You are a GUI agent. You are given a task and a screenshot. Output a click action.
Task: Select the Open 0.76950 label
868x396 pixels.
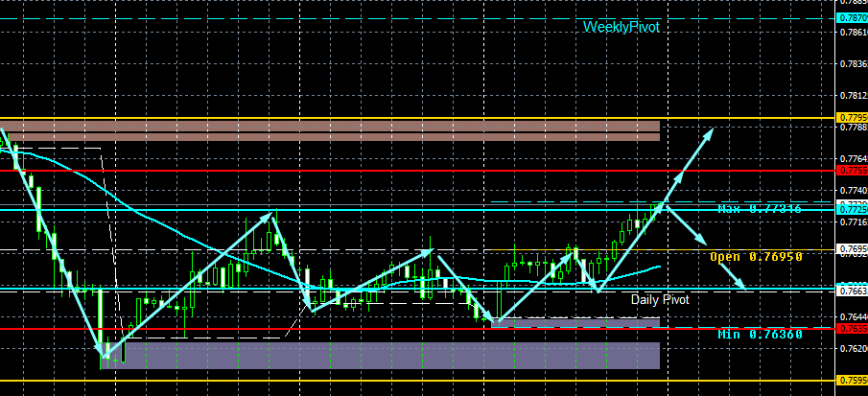tap(756, 257)
